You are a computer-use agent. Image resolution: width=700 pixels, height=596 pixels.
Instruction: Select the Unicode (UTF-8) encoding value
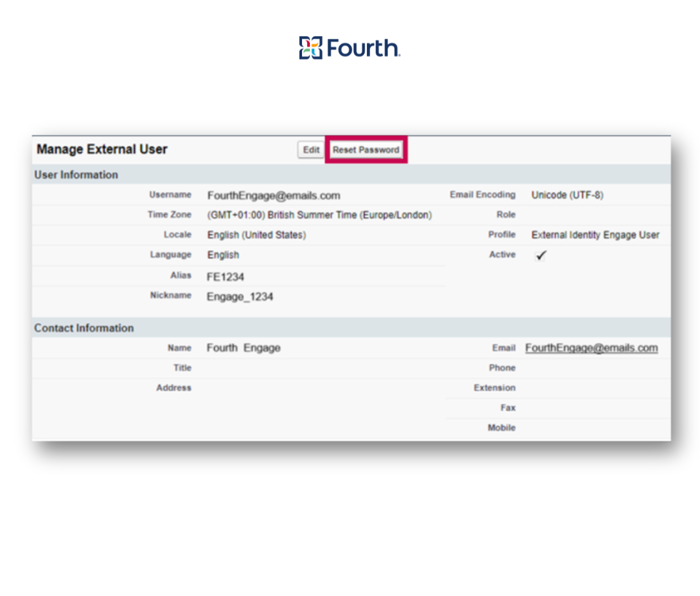567,195
